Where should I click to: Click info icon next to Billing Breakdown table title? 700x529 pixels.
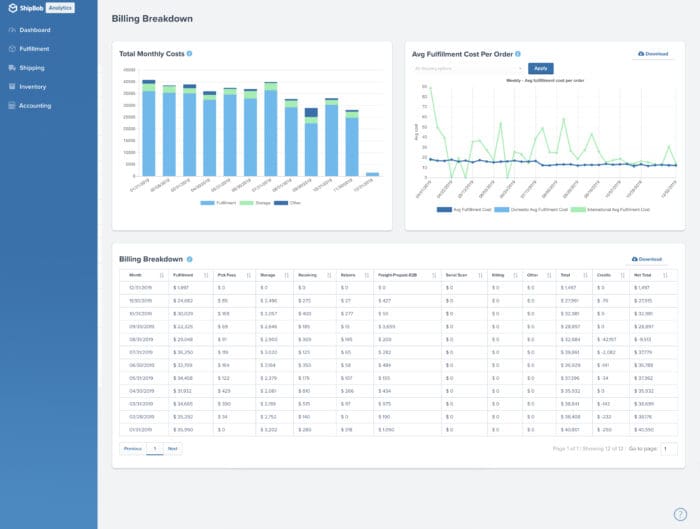click(x=190, y=259)
